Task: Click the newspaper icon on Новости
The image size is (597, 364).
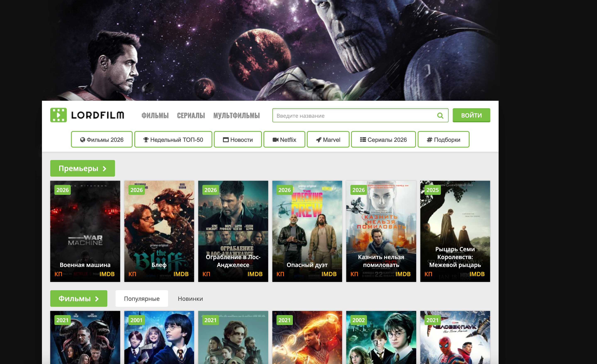Action: click(x=226, y=140)
